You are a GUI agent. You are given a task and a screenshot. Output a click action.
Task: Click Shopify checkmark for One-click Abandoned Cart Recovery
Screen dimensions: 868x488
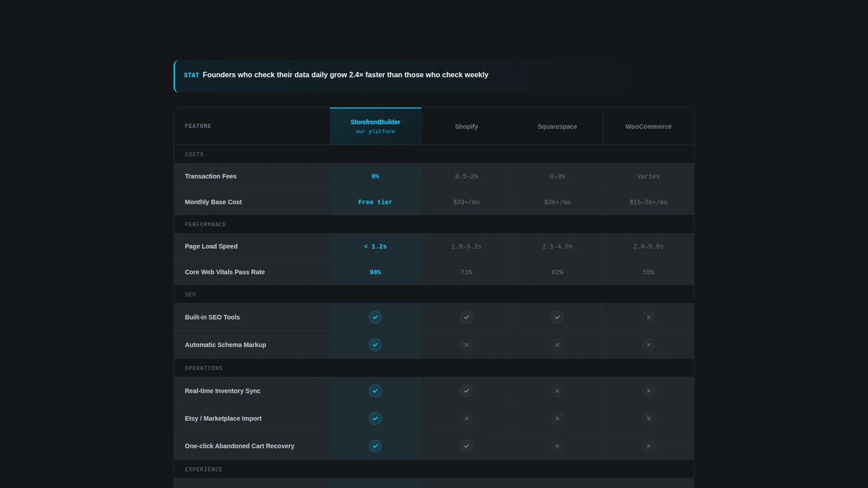tap(467, 446)
